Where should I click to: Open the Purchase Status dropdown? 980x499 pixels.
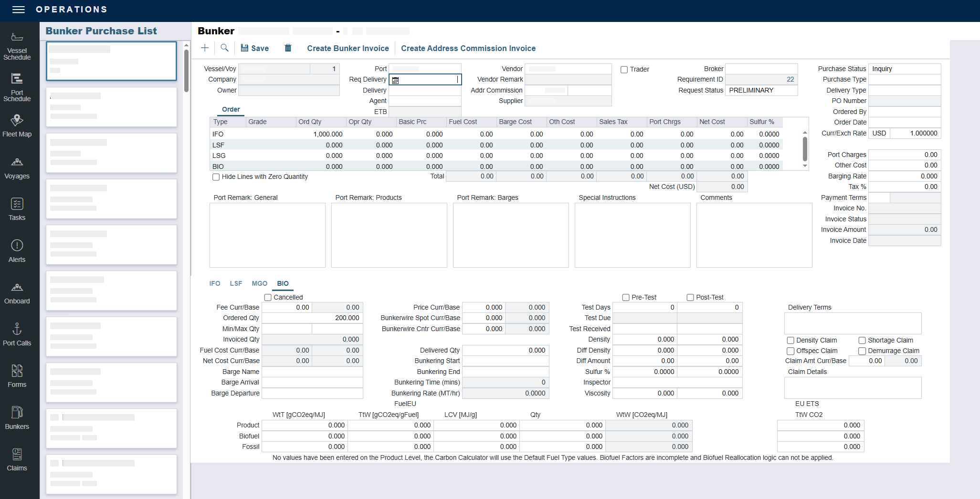point(904,69)
